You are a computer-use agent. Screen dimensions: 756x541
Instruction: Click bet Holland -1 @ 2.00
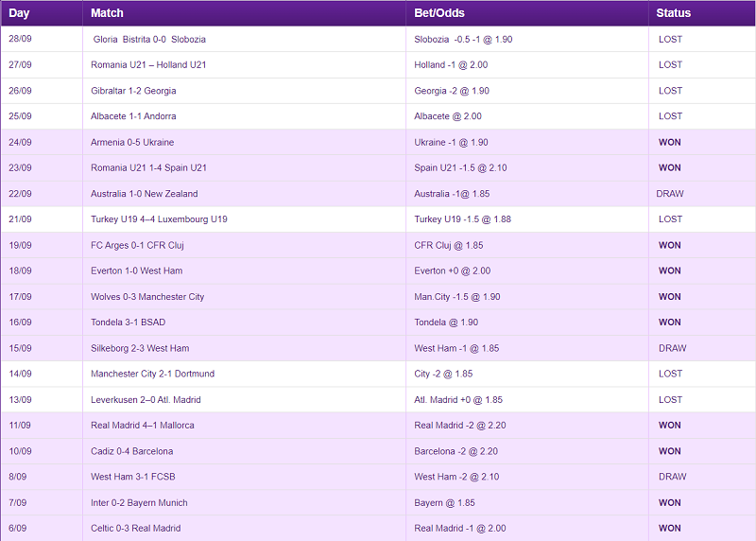tap(451, 64)
